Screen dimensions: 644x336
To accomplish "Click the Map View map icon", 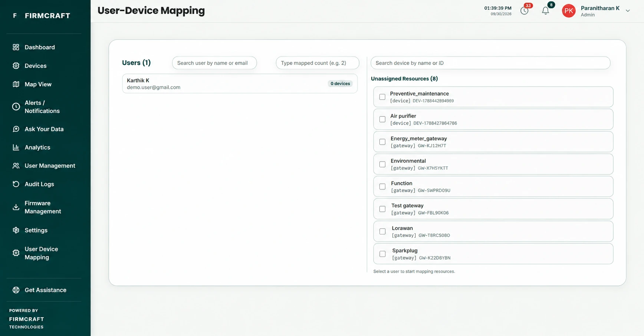I will (x=16, y=84).
